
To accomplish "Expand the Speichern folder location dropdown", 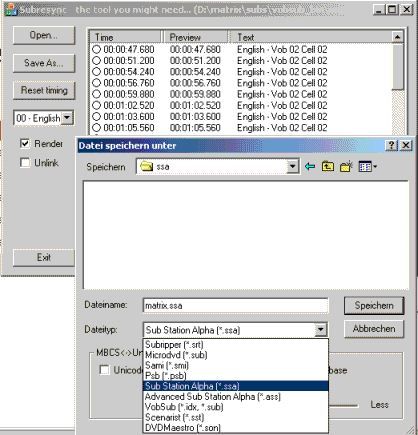I will coord(292,166).
